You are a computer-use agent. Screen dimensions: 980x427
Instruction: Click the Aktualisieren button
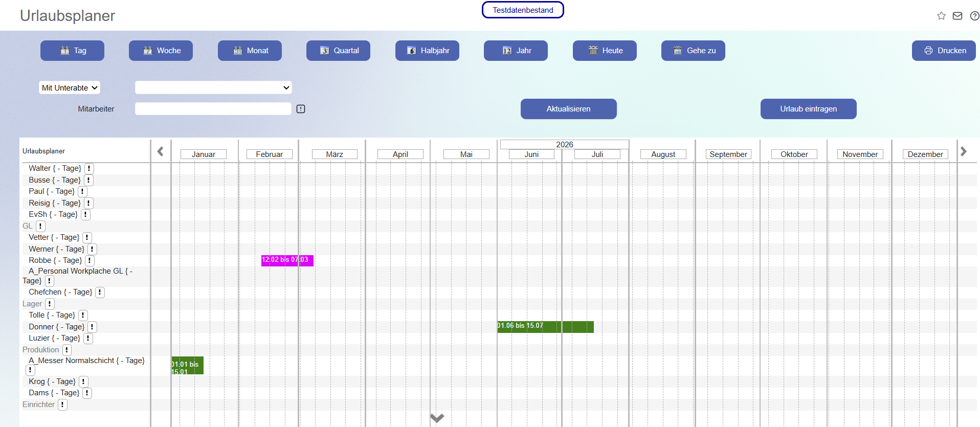point(569,109)
